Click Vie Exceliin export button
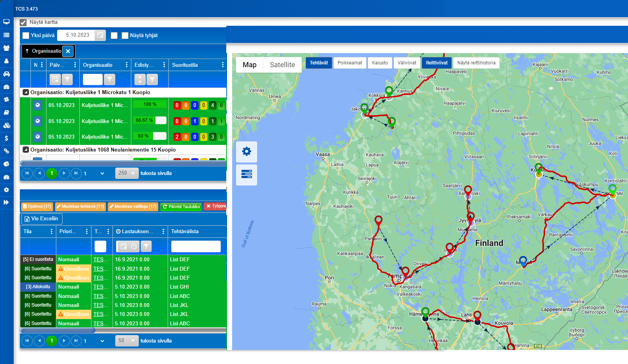This screenshot has height=364, width=628. click(x=42, y=219)
